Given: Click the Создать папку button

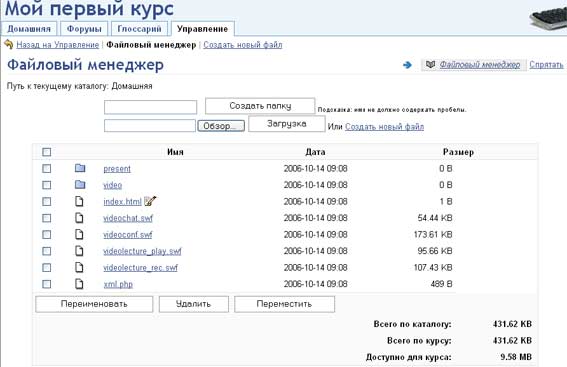Looking at the screenshot, I should (x=260, y=106).
